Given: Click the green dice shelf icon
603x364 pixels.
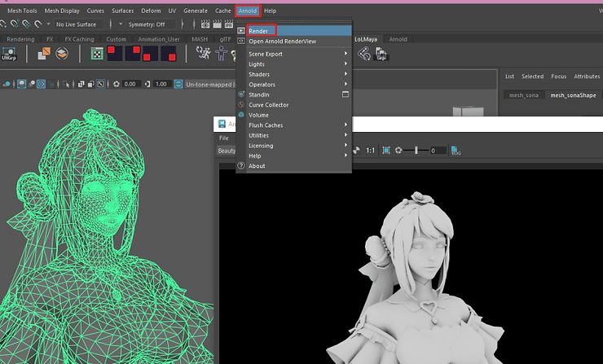Looking at the screenshot, I should (96, 54).
